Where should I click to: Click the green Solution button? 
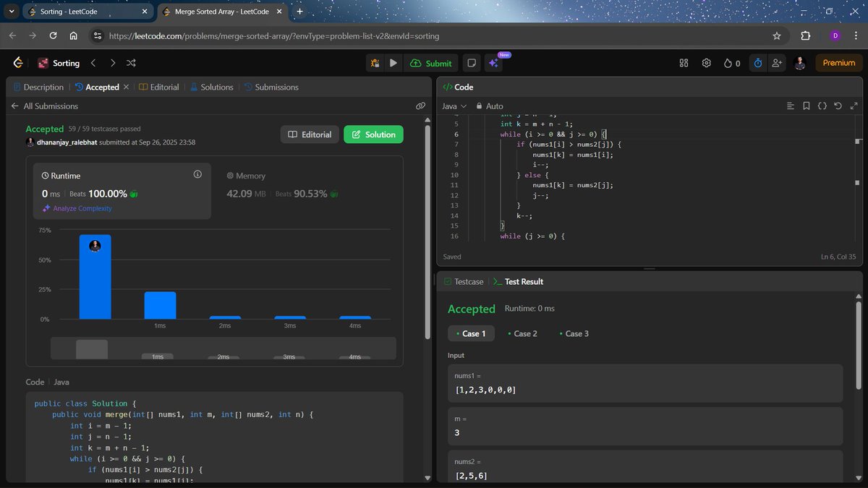(373, 134)
